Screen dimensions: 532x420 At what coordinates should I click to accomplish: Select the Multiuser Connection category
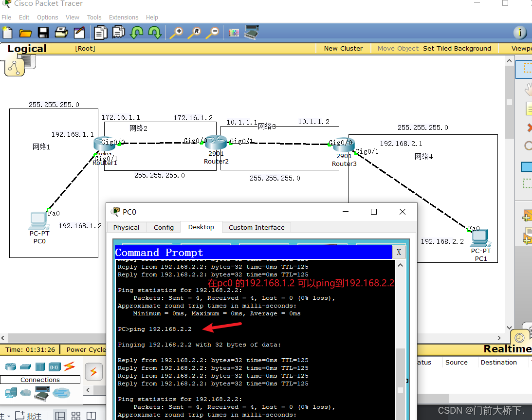pos(61,393)
